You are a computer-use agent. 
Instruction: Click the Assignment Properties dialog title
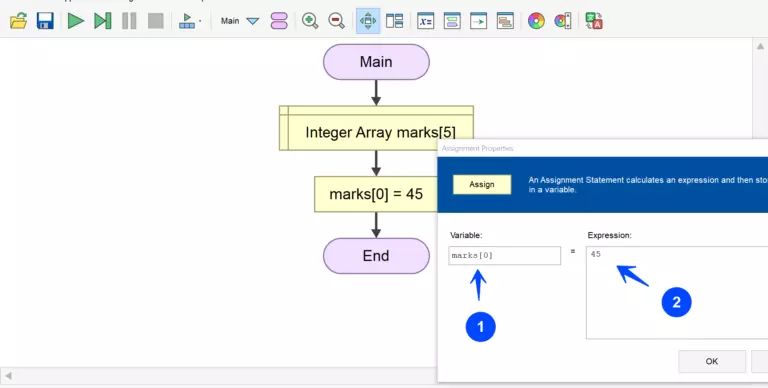[478, 148]
